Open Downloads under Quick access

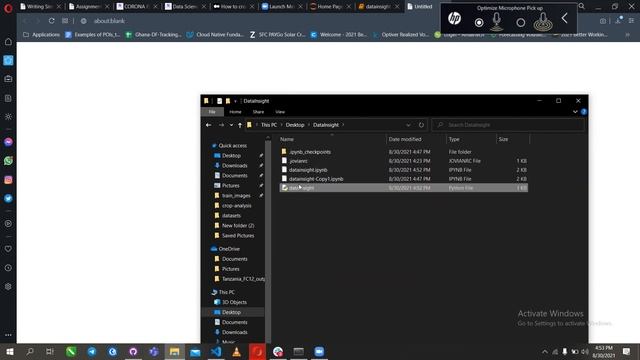tap(234, 166)
